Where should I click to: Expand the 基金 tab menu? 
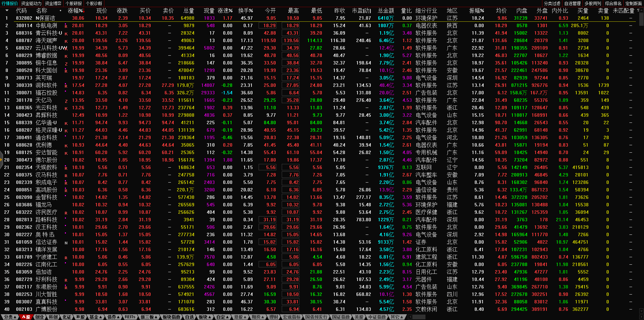(95, 317)
